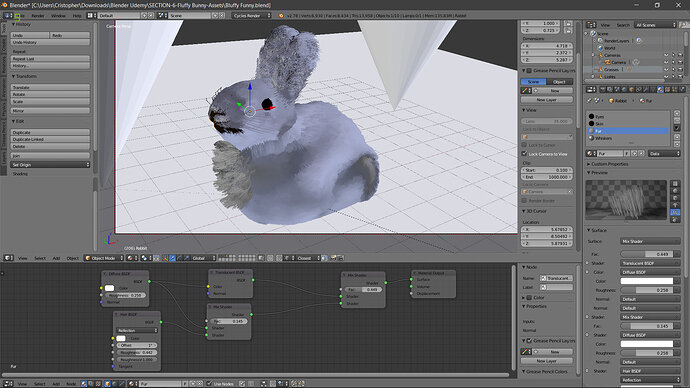Open the Texture properties tab icon
This screenshot has height=388, width=690.
click(x=667, y=89)
